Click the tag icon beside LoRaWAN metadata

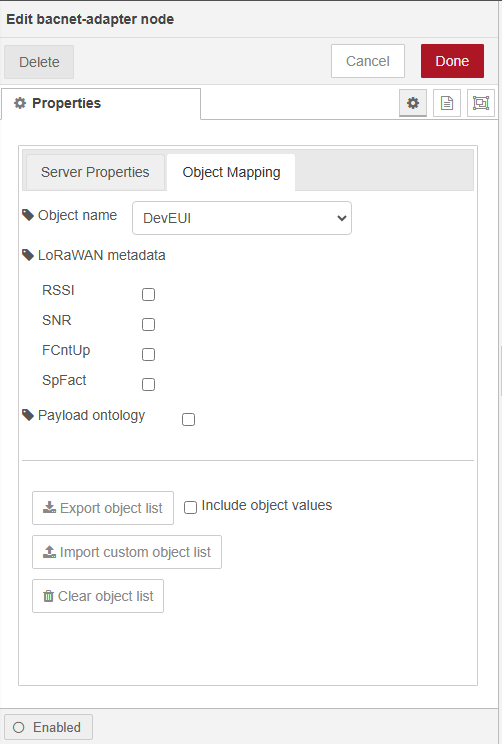28,255
